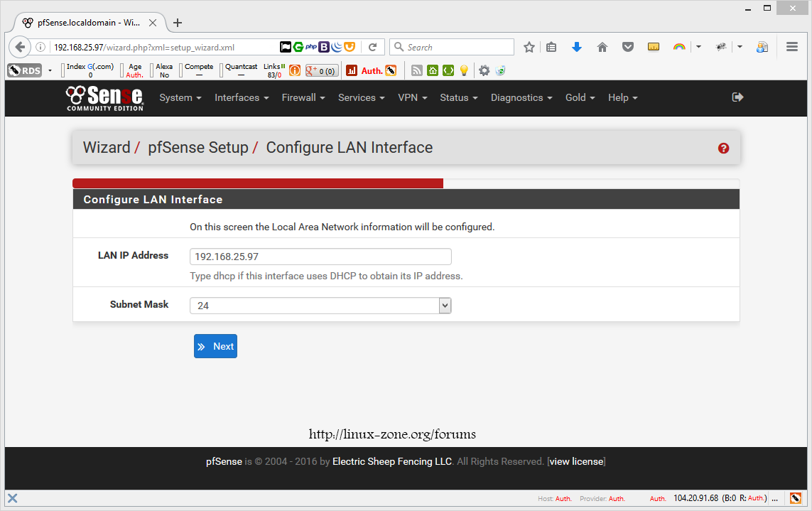Open the Diagnostics menu
This screenshot has width=812, height=511.
point(521,98)
